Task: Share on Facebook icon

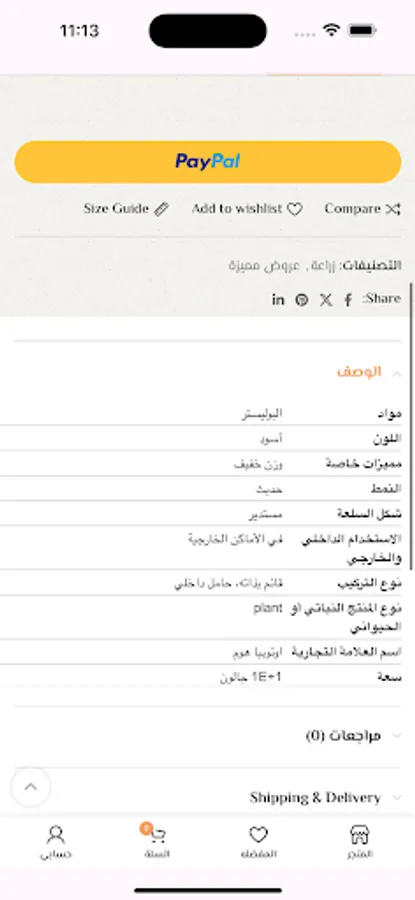Action: 348,300
